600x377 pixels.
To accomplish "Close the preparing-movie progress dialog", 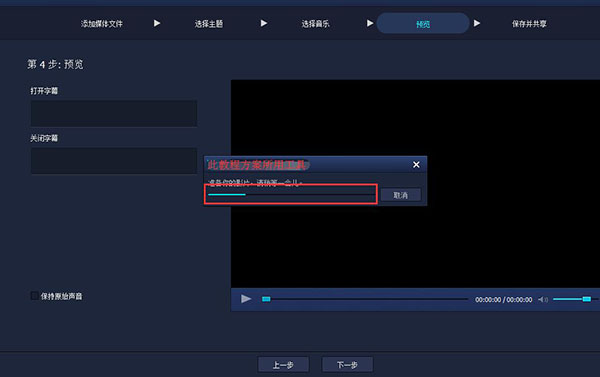I will pos(416,165).
